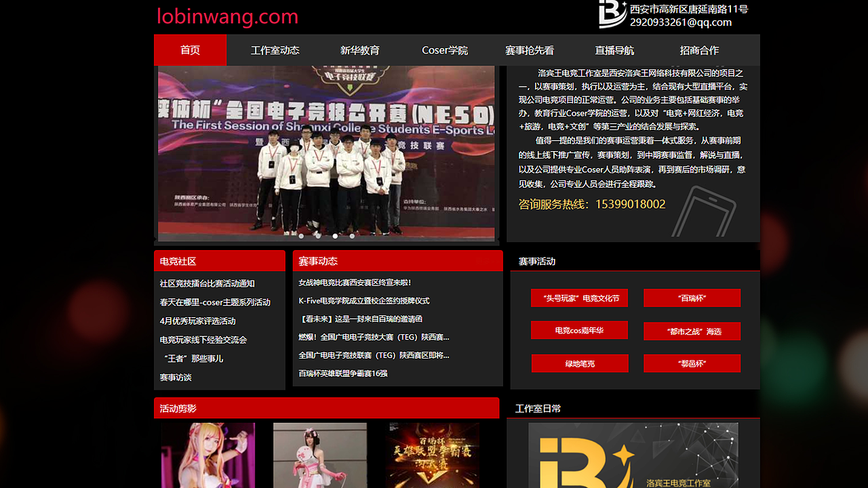Viewport: 868px width, 488px height.
Task: Open the 英雄联盟争霸赛 poster thumbnail
Action: coord(433,455)
